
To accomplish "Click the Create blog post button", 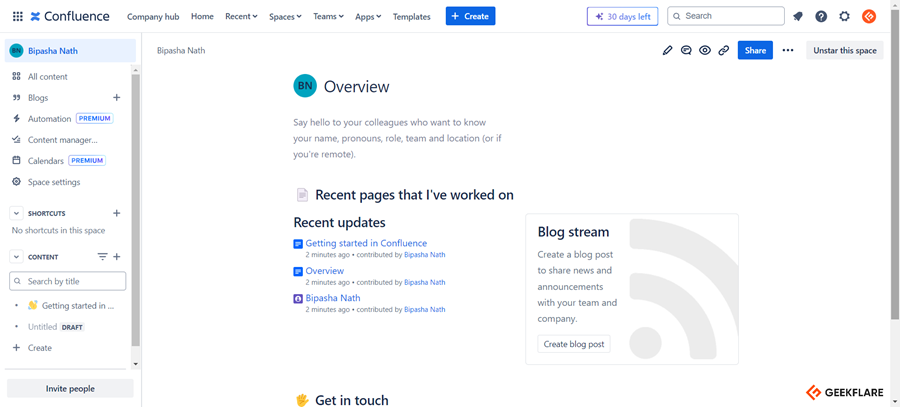I will coord(574,344).
